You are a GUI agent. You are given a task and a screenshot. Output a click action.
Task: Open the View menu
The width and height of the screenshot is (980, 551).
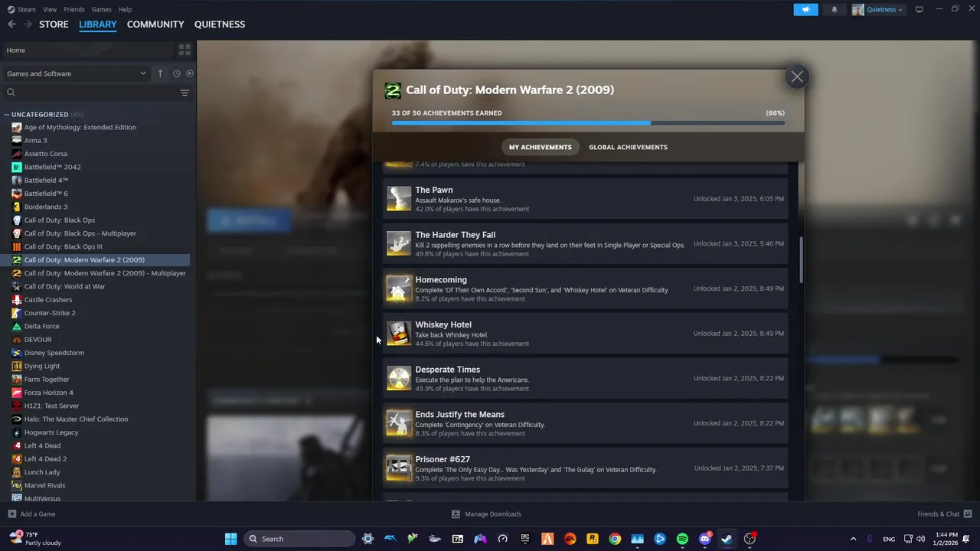[50, 9]
